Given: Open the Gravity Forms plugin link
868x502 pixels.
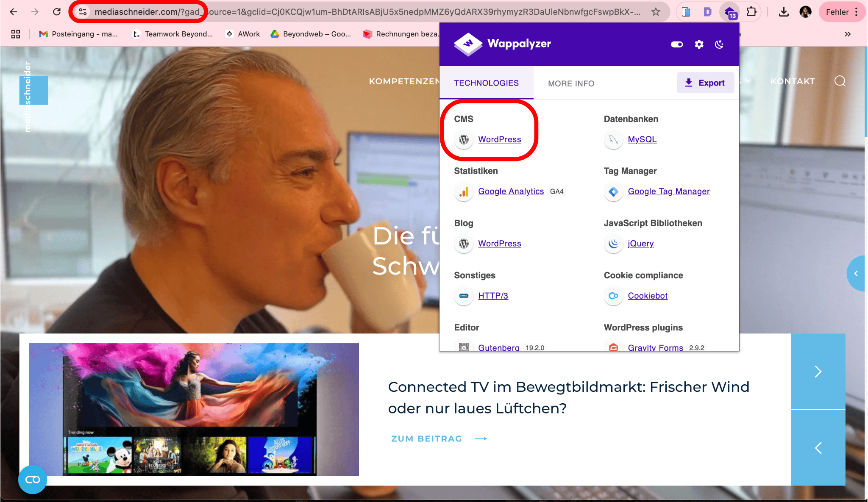Looking at the screenshot, I should click(x=655, y=347).
